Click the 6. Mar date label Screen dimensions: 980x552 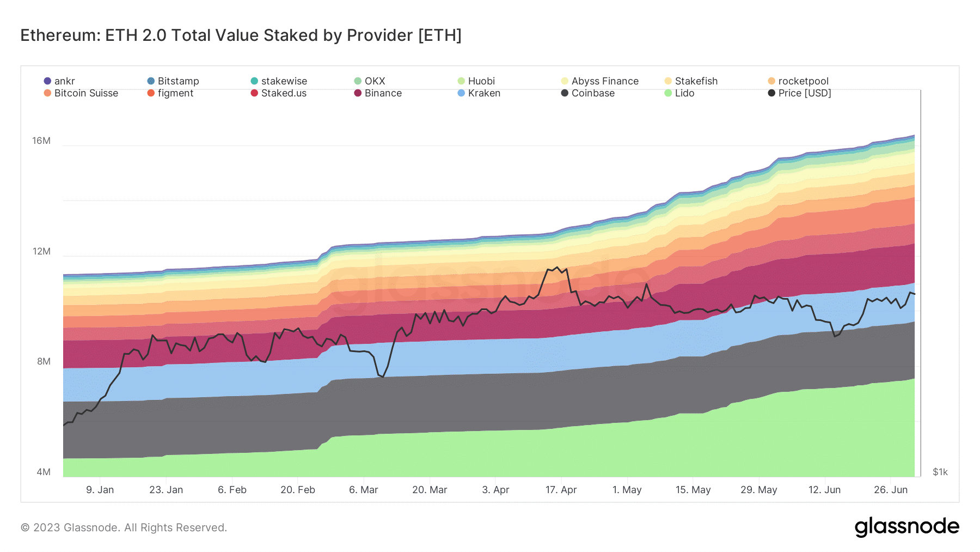click(364, 490)
